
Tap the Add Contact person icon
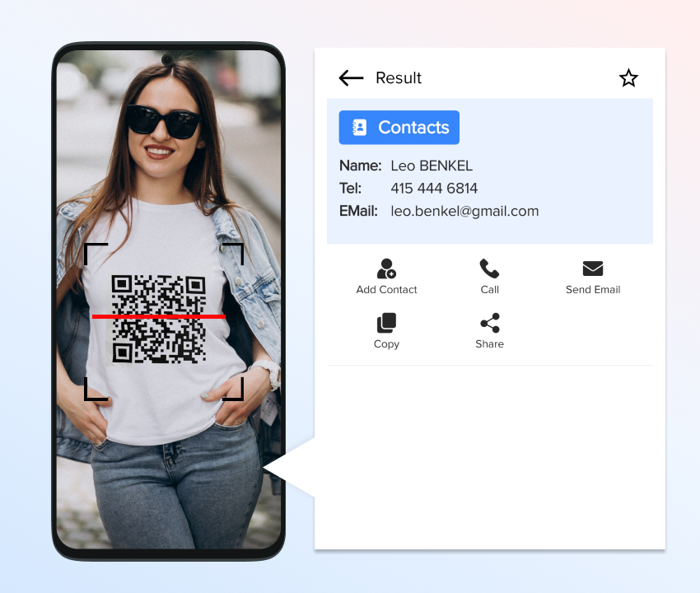tap(386, 268)
